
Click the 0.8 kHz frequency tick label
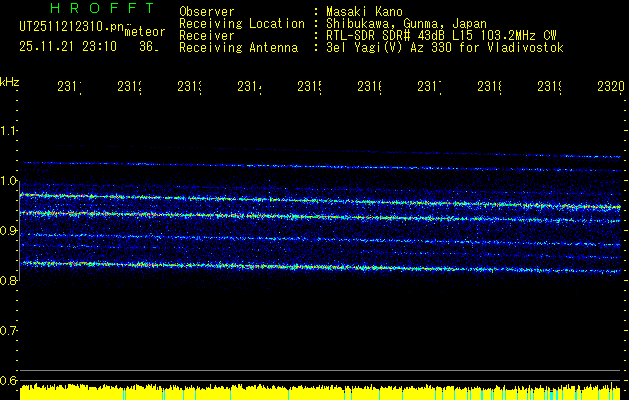point(9,281)
